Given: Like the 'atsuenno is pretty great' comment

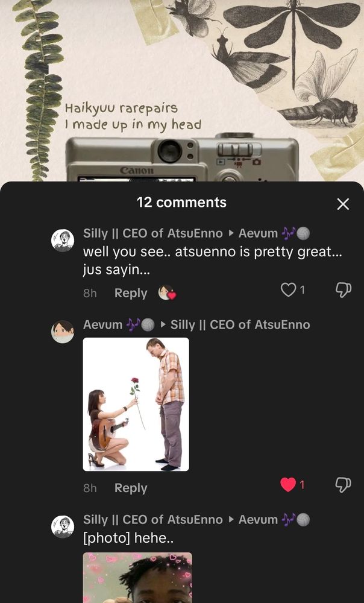Looking at the screenshot, I should pyautogui.click(x=288, y=290).
